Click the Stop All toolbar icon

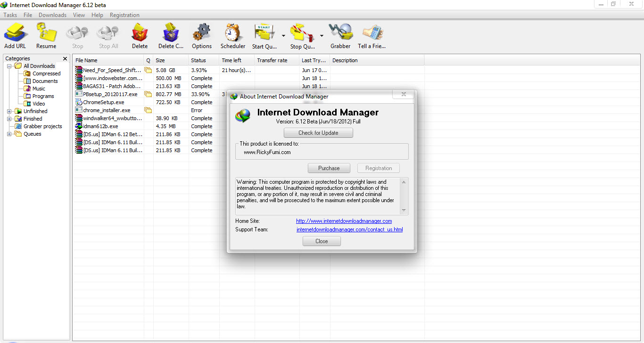[108, 33]
